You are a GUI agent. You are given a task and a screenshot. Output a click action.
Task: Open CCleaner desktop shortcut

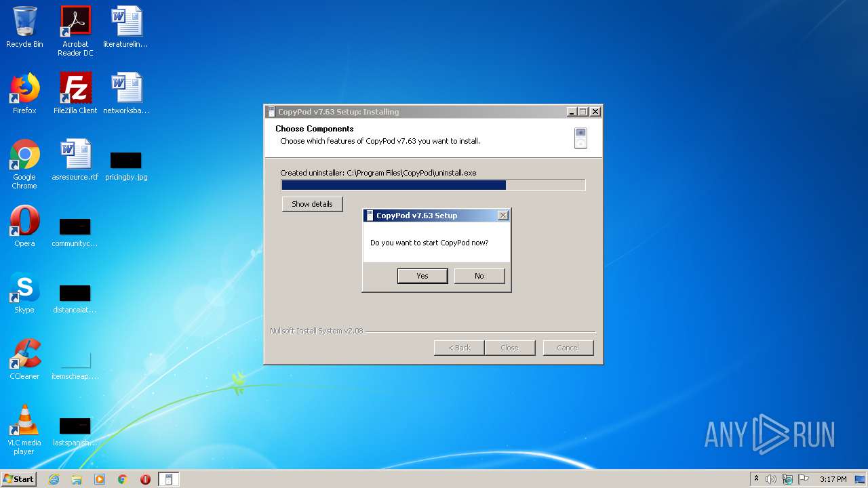(24, 359)
